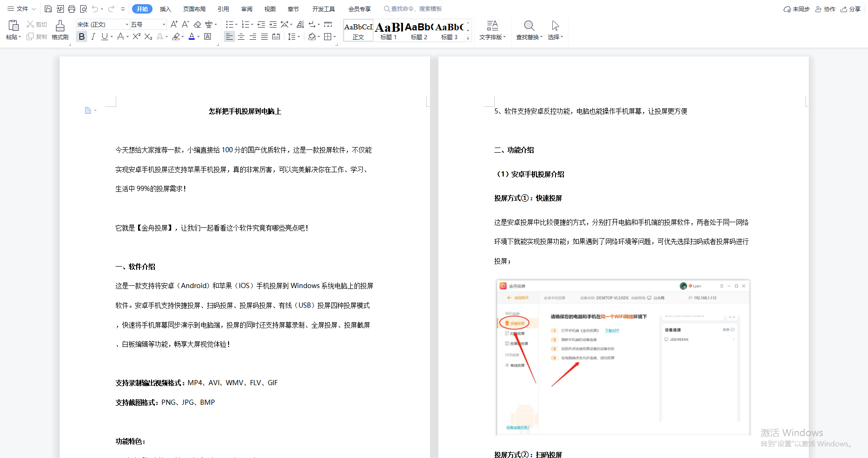
Task: Click the Sort A-Z icon
Action: tap(300, 24)
